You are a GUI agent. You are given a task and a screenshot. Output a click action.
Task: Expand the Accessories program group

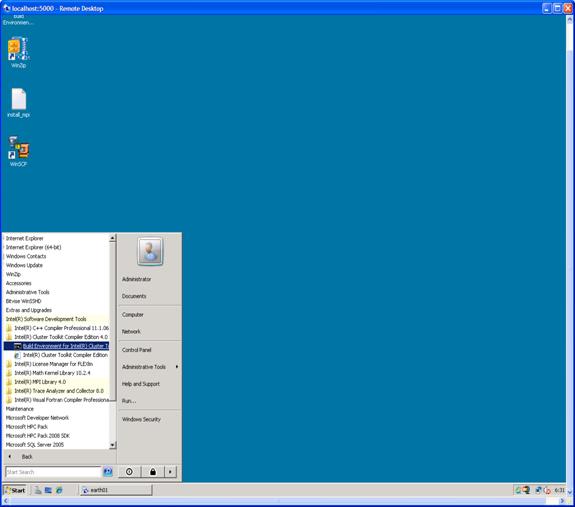19,283
